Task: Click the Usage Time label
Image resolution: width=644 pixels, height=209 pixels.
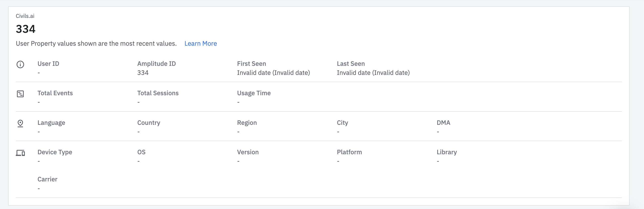Action: pos(254,93)
